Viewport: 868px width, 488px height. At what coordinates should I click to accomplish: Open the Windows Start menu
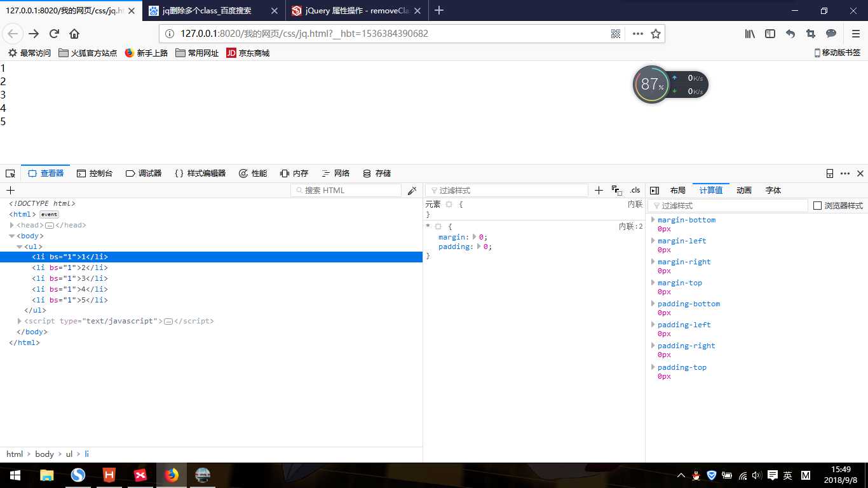point(15,475)
